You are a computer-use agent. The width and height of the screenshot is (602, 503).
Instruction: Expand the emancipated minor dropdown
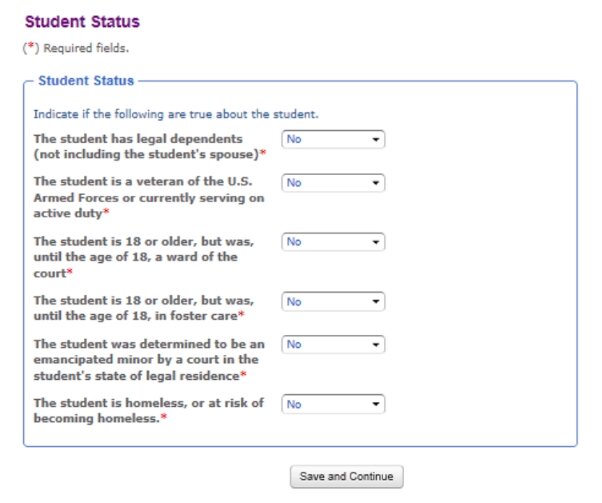333,345
